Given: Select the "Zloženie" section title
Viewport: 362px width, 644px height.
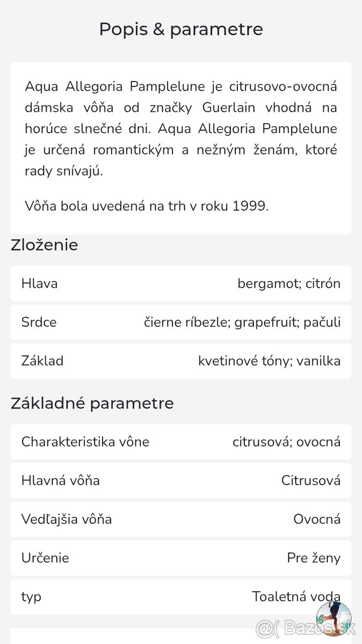Looking at the screenshot, I should coord(45,245).
